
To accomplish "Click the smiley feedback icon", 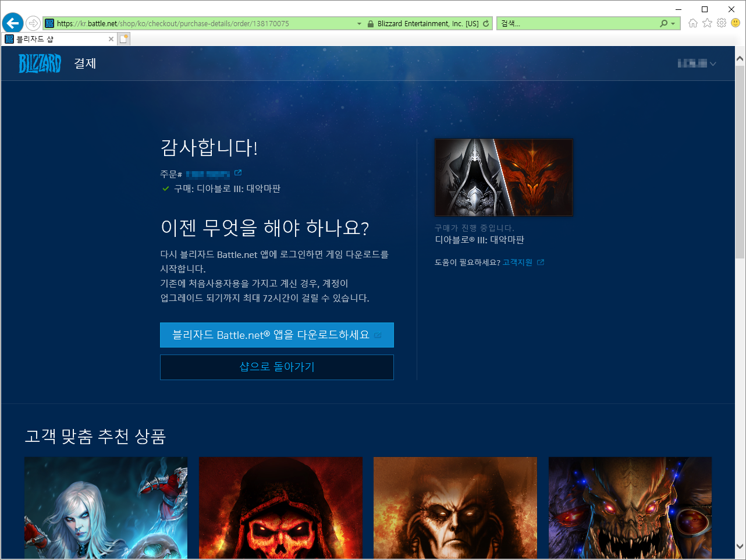I will click(736, 23).
